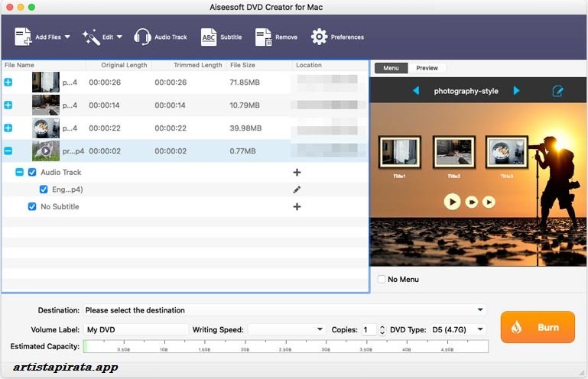The width and height of the screenshot is (588, 379).
Task: Click the Burn button
Action: coord(538,327)
